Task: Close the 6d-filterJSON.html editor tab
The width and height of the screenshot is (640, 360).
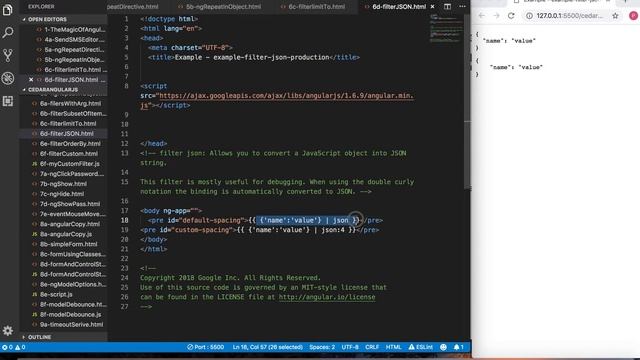Action: click(x=432, y=7)
